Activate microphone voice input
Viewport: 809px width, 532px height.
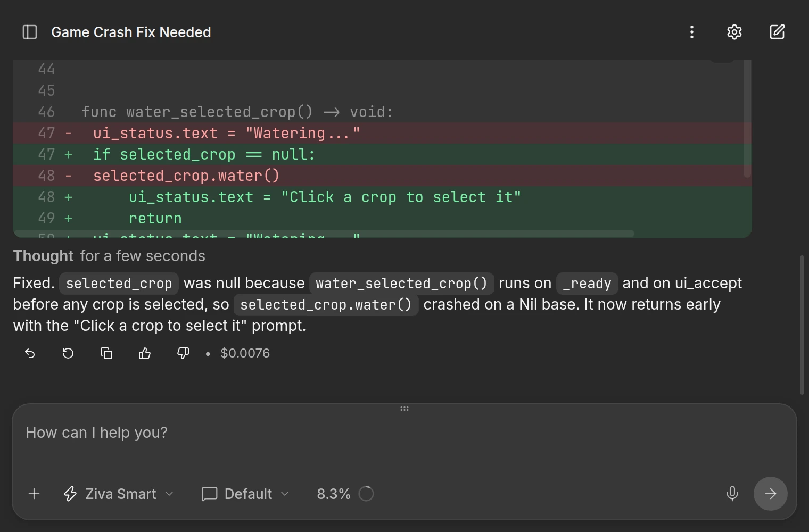coord(732,494)
